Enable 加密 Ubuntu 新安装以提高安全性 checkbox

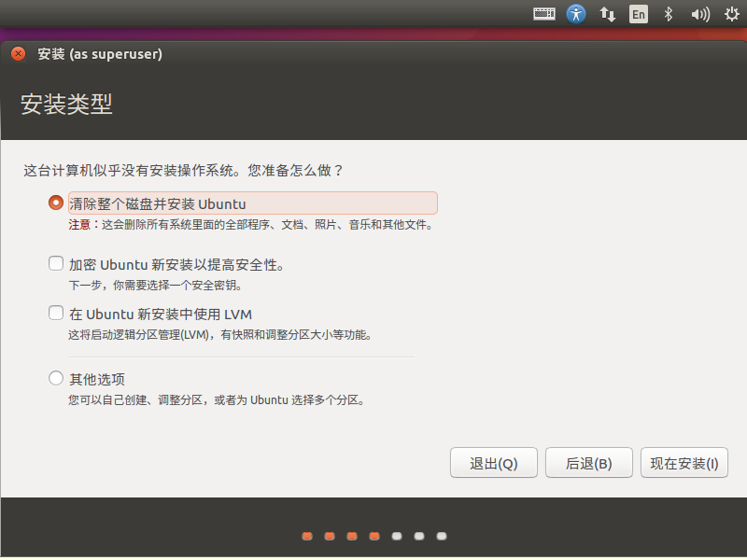[56, 263]
